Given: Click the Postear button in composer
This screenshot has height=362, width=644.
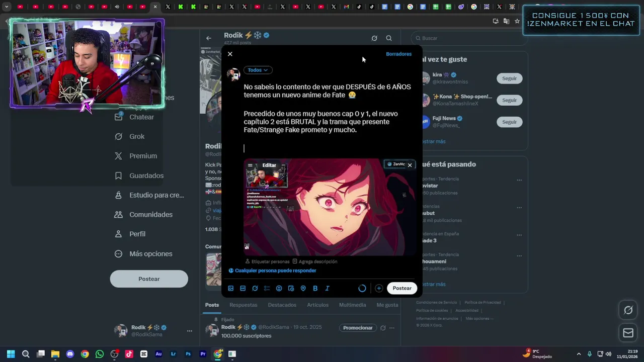Looking at the screenshot, I should coord(402,288).
